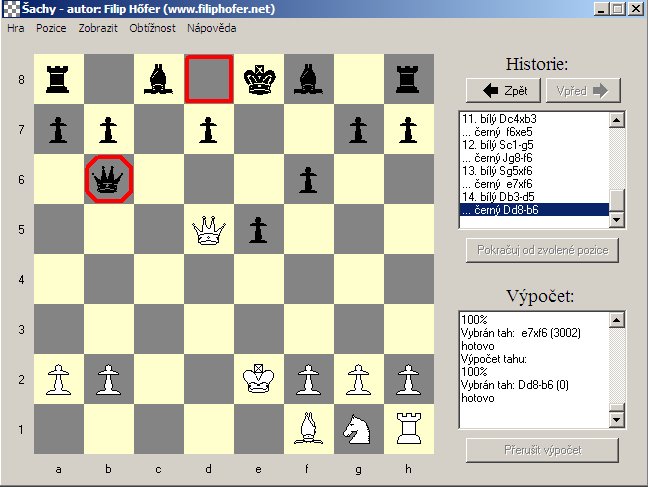
Task: Click the history list scrollbar thumb
Action: tap(617, 200)
